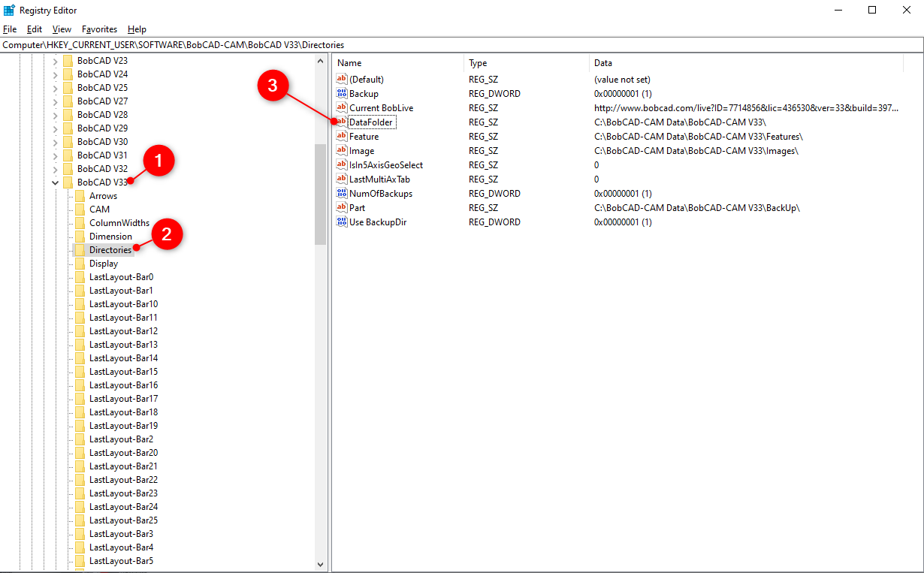
Task: Expand the BobCAD V30 key
Action: pos(55,142)
